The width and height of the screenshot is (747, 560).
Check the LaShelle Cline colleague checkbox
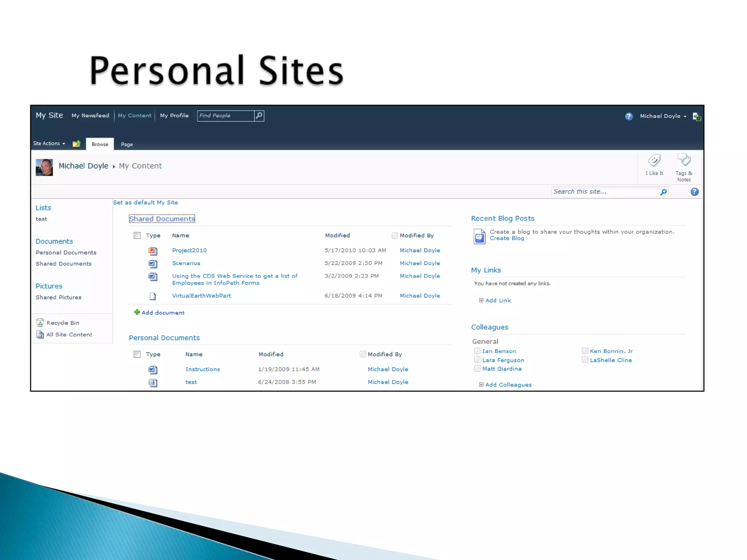(585, 360)
